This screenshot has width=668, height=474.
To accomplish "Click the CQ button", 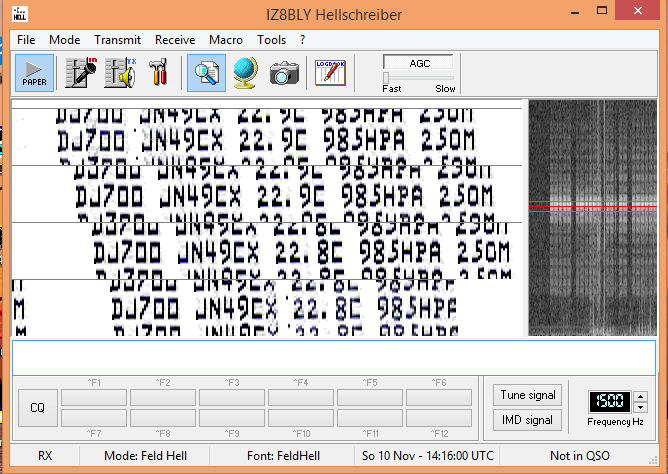I will (x=38, y=408).
